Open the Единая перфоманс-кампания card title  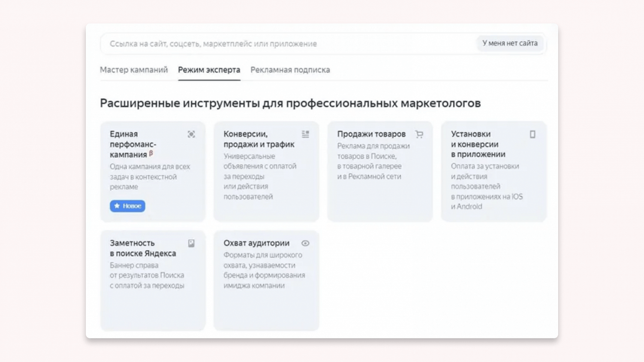tap(133, 144)
